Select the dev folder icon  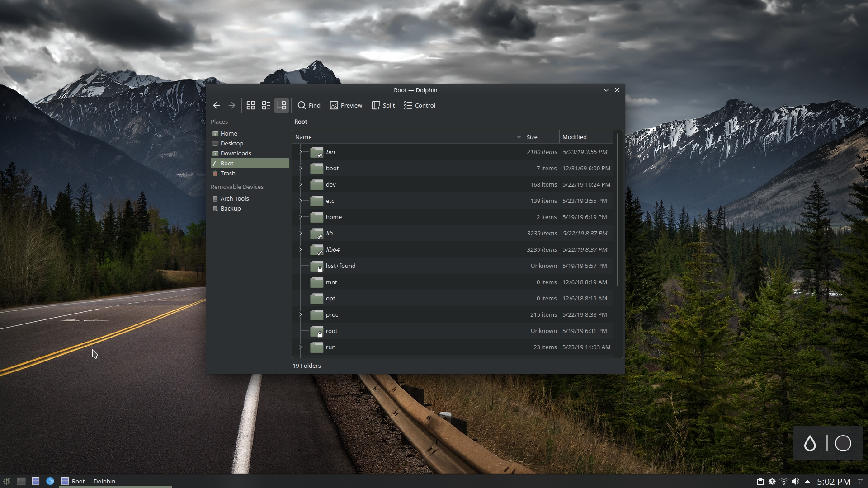coord(317,185)
